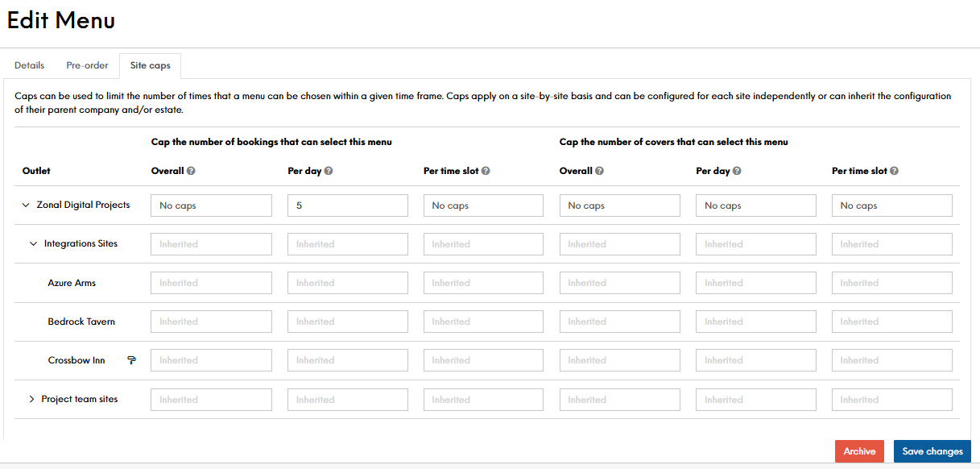
Task: Select the Site caps tab
Action: [150, 65]
